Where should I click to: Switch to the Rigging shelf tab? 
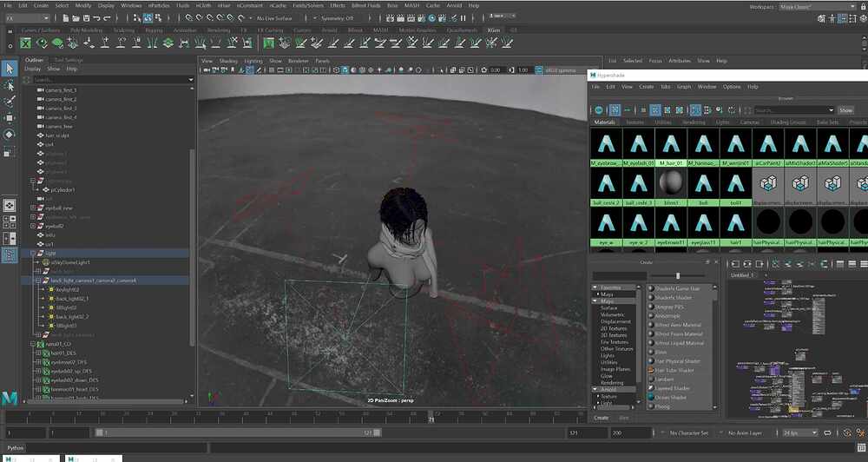pyautogui.click(x=154, y=30)
